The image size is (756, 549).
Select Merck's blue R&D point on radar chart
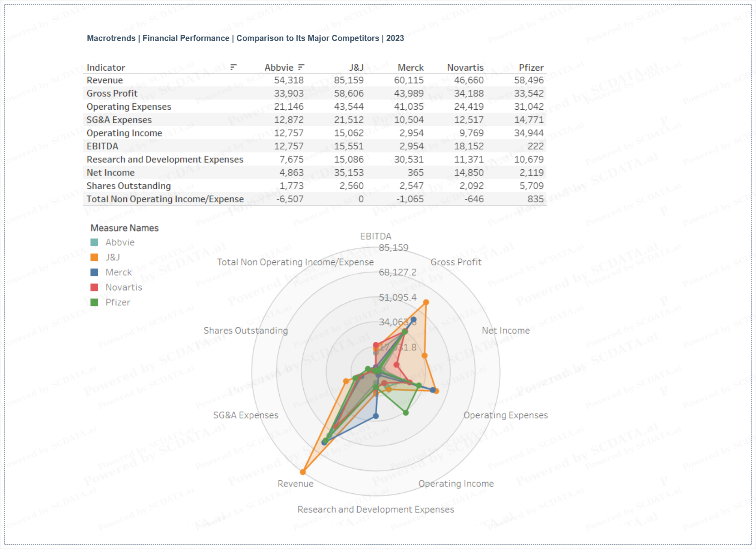(x=376, y=416)
